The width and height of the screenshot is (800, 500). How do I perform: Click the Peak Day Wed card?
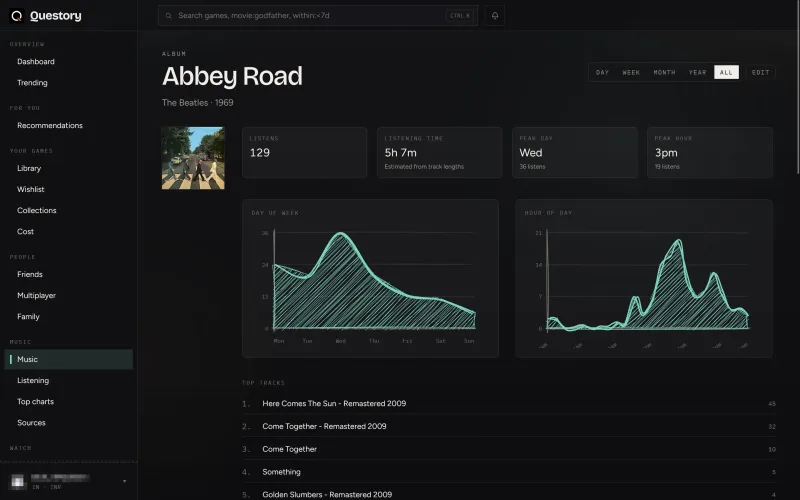(x=574, y=153)
